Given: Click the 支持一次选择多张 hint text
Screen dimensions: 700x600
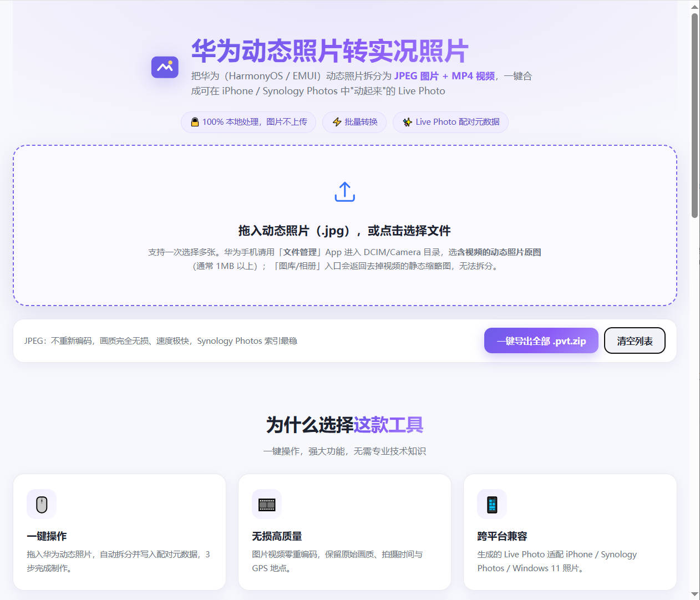Looking at the screenshot, I should (345, 259).
